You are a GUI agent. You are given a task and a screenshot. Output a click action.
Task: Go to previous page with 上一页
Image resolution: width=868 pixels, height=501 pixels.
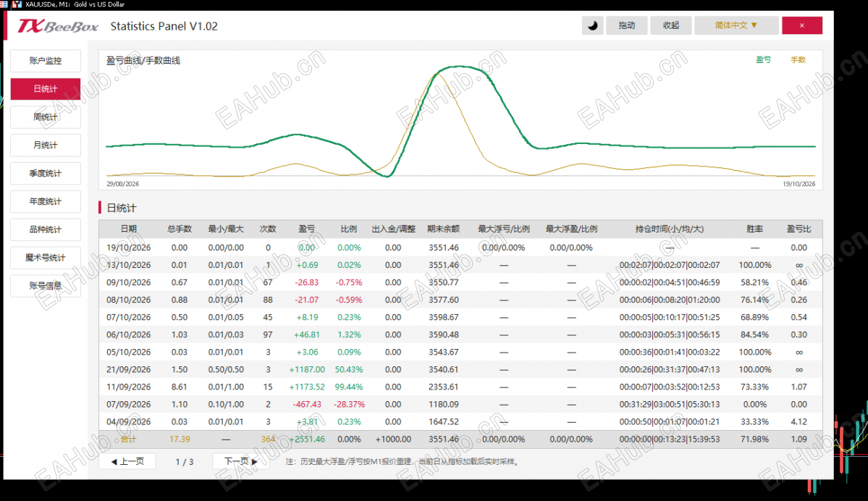[x=128, y=461]
